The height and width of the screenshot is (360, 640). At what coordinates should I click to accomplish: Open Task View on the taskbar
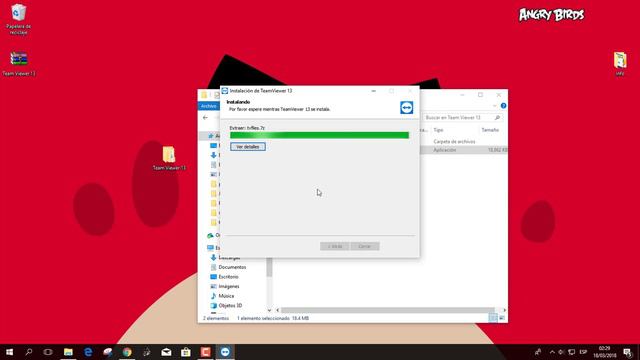click(x=48, y=352)
